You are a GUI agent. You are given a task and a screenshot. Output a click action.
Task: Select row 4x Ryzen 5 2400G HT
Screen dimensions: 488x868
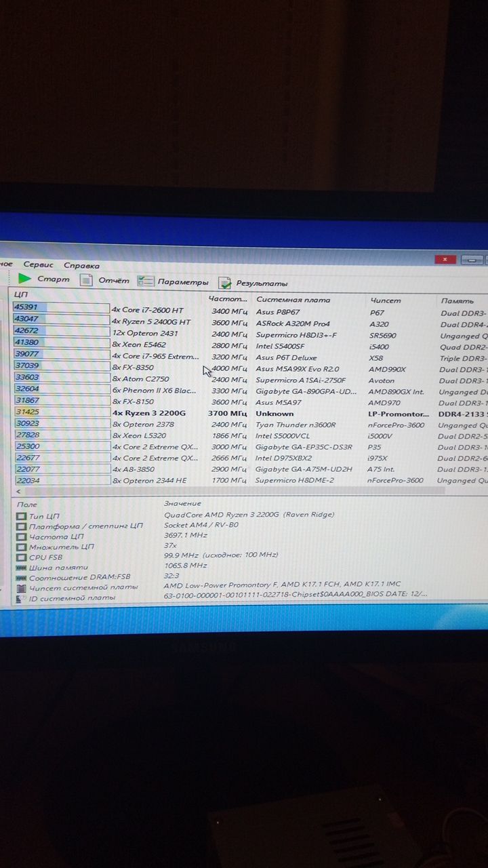151,321
